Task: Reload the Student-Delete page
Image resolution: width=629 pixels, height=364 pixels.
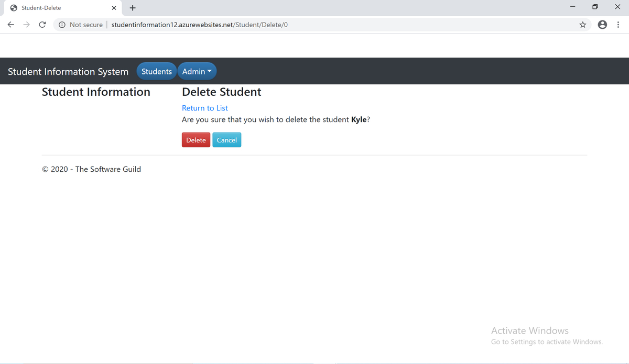Action: click(42, 25)
